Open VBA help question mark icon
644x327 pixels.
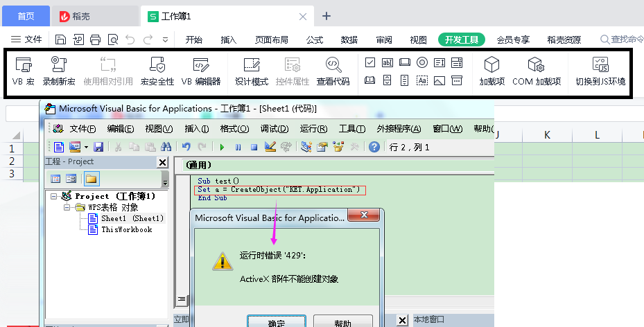pyautogui.click(x=374, y=146)
